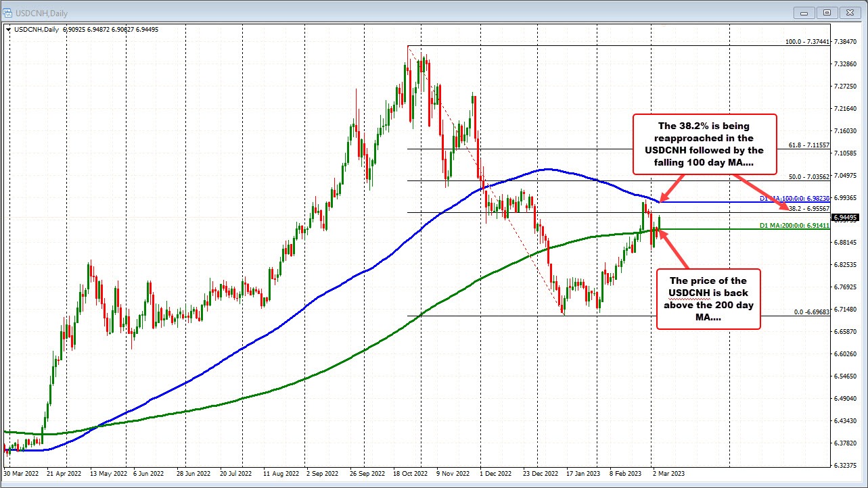This screenshot has width=868, height=488.
Task: Click the 38.2 - 6.95567 Fibonacci label
Action: pyautogui.click(x=808, y=209)
